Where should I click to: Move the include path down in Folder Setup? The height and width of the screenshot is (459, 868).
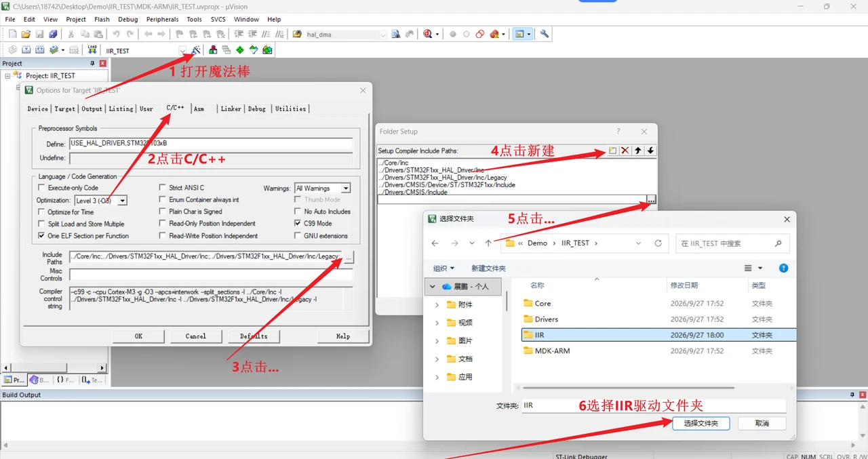click(x=651, y=151)
